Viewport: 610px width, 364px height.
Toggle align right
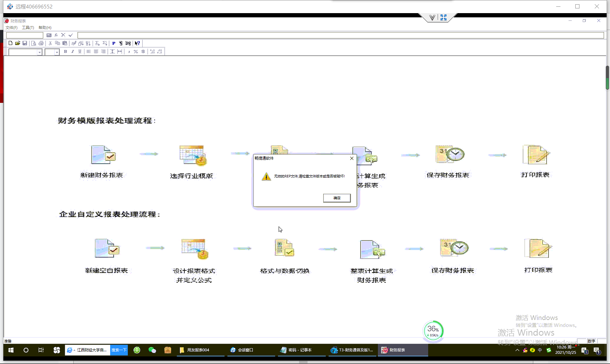point(103,52)
